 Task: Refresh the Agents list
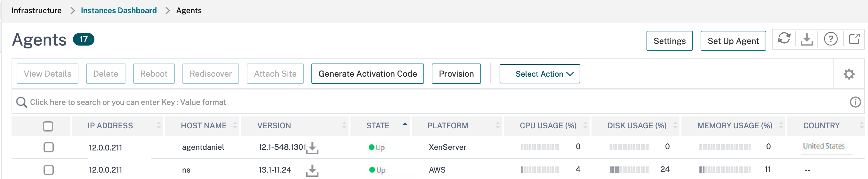[784, 39]
